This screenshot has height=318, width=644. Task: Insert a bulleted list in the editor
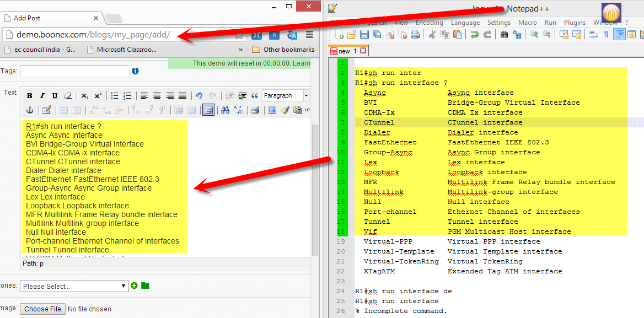pos(115,96)
